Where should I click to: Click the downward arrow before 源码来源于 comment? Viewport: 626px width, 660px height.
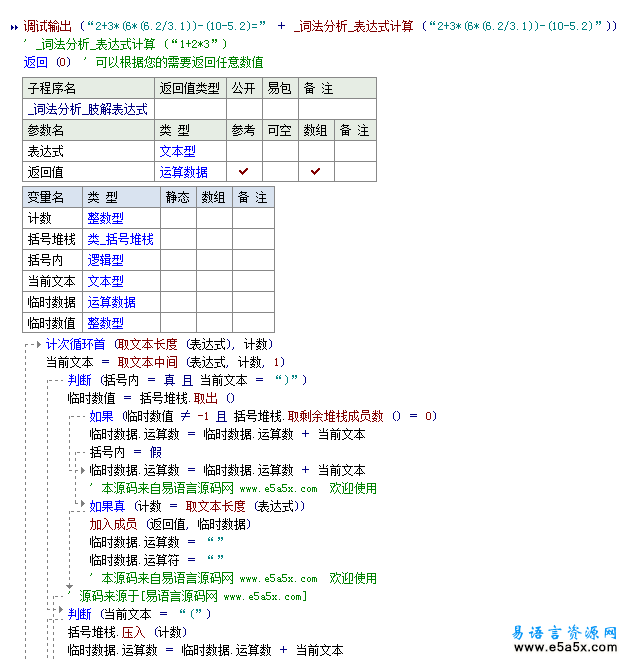point(68,588)
